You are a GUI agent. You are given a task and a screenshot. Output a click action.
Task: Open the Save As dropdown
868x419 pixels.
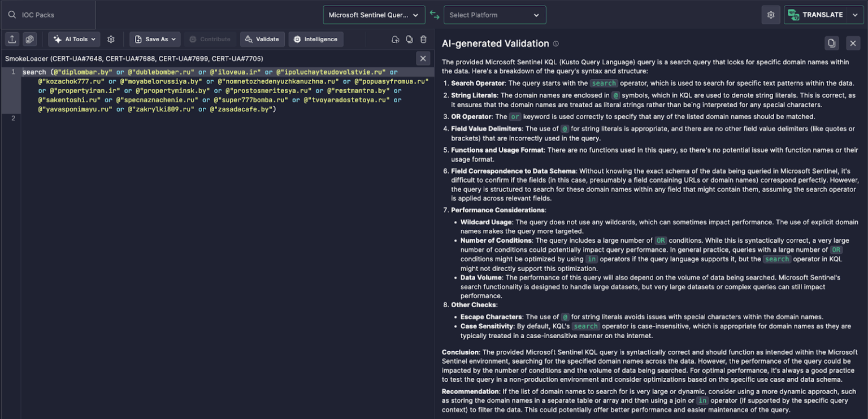tap(154, 39)
